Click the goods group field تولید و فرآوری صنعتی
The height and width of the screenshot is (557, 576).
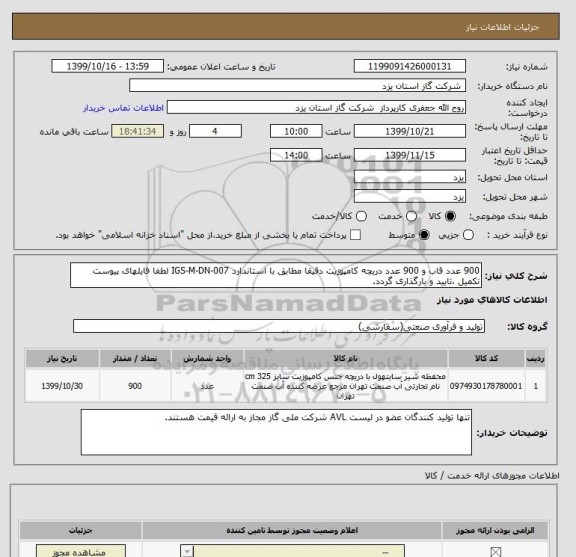[x=279, y=326]
